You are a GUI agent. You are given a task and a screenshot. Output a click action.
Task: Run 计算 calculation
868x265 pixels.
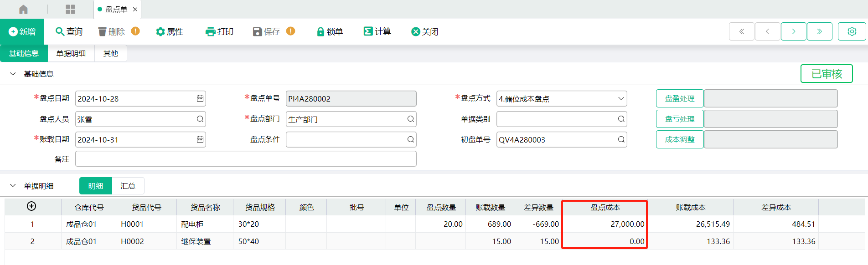(x=377, y=31)
